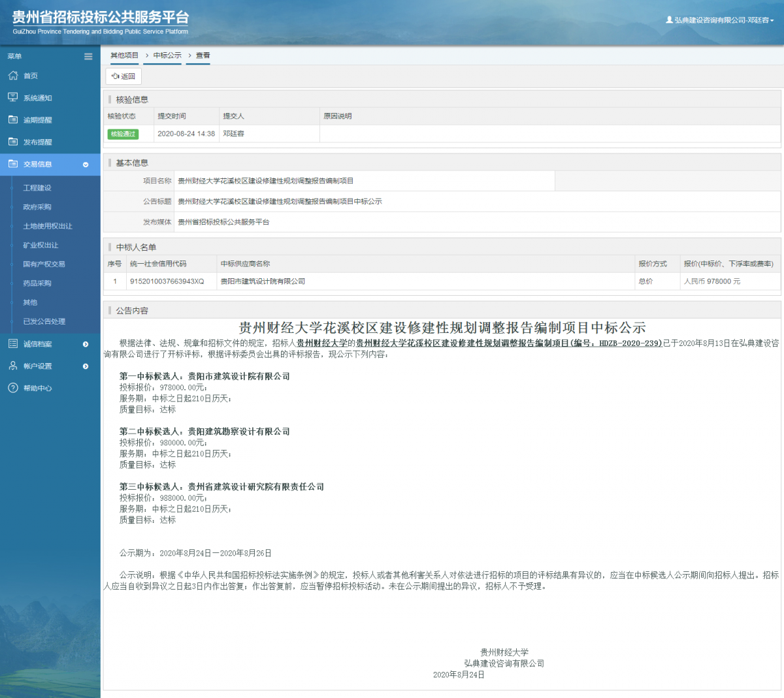Click the 公示期 date line
The image size is (784, 698).
pyautogui.click(x=195, y=553)
